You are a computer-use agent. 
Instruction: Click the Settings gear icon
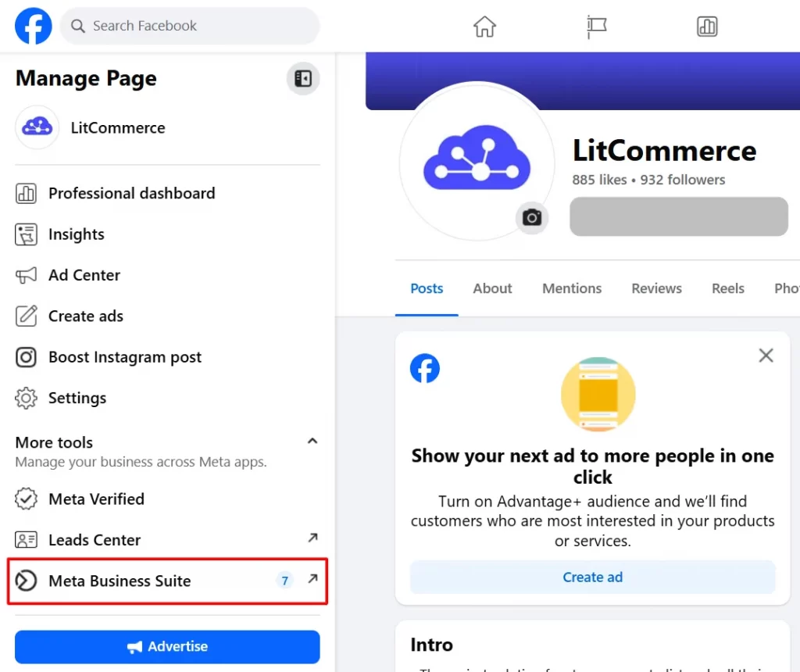pos(26,398)
